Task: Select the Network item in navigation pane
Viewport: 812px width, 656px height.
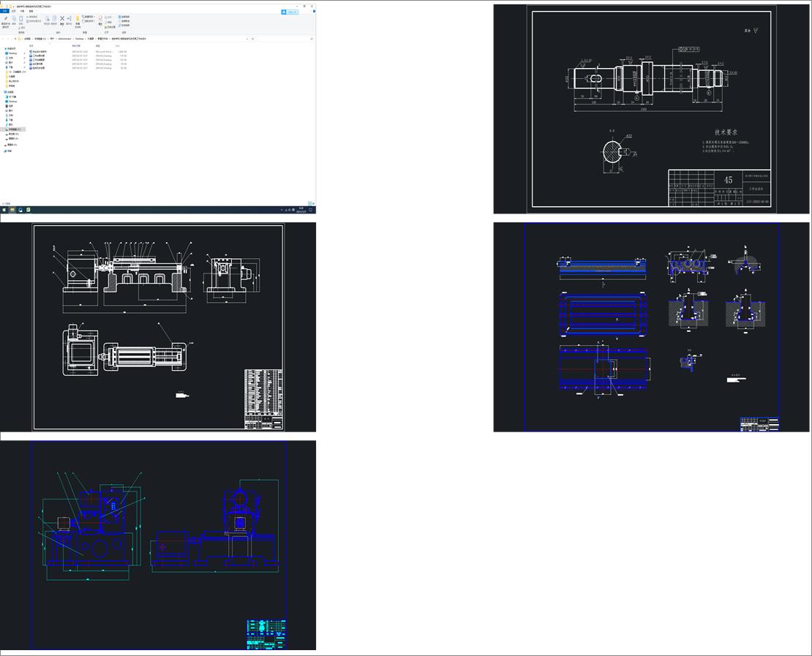Action: pos(10,151)
